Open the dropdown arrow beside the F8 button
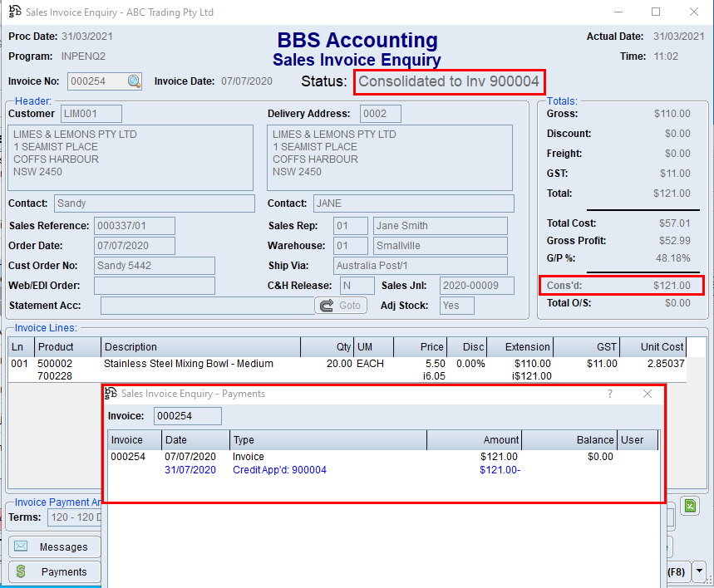714x588 pixels. coord(698,571)
